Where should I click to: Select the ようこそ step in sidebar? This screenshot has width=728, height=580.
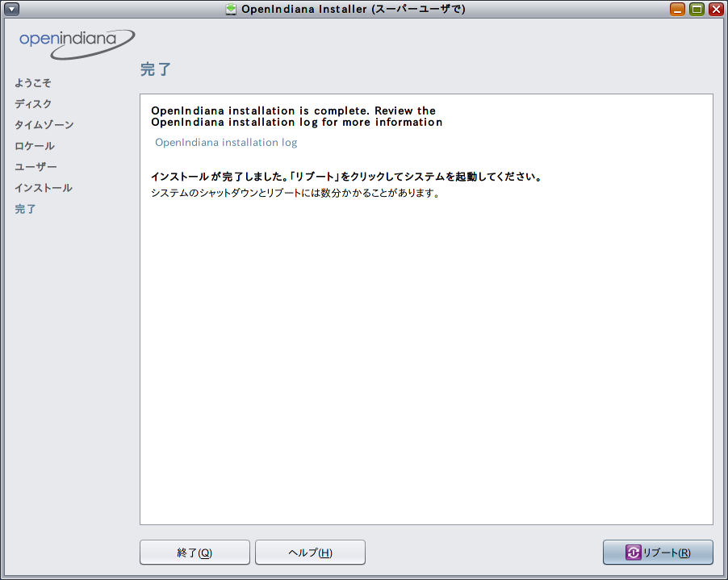click(33, 83)
